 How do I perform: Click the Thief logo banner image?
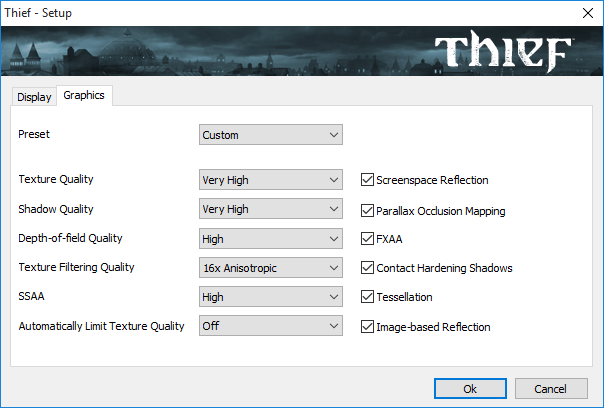pos(300,53)
